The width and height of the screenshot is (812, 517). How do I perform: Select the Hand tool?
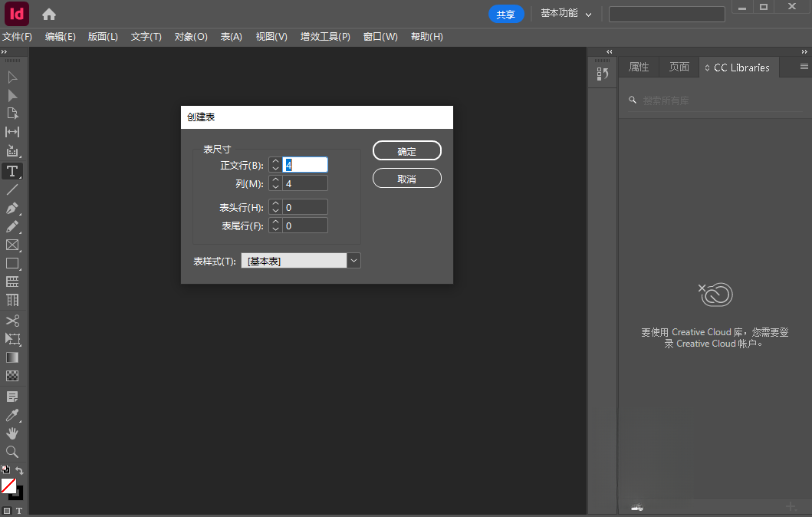tap(12, 433)
